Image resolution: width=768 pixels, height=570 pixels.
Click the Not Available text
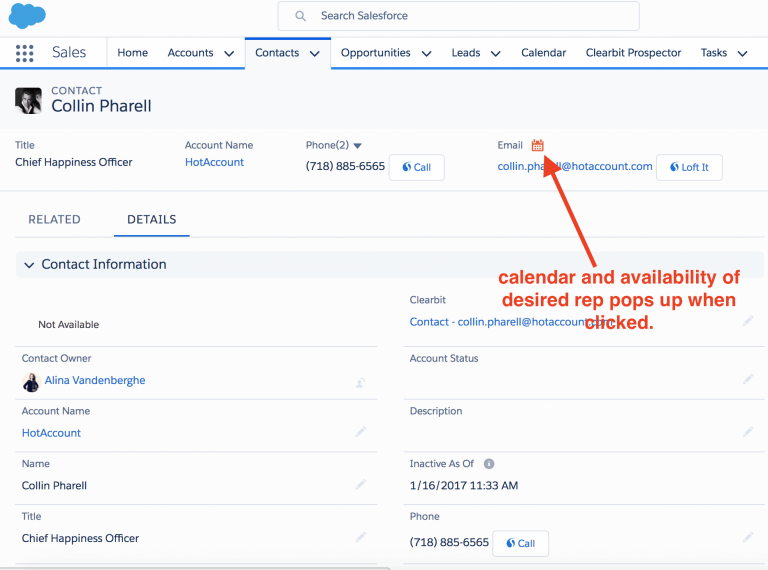69,325
